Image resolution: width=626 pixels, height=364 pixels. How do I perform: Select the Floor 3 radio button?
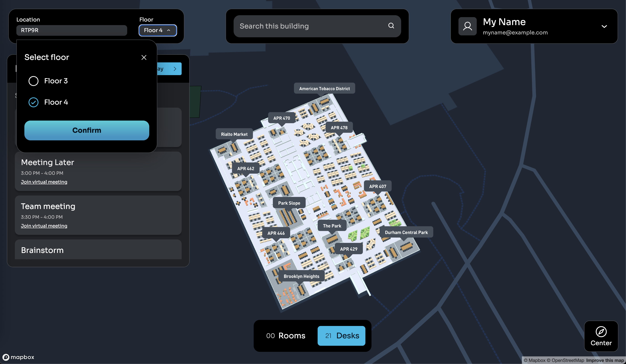[34, 81]
